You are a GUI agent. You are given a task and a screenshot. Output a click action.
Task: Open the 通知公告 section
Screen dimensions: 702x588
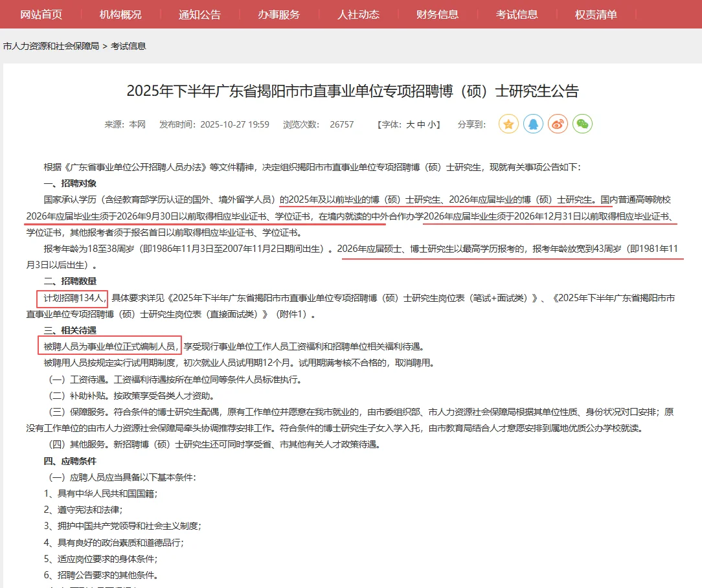coord(201,14)
